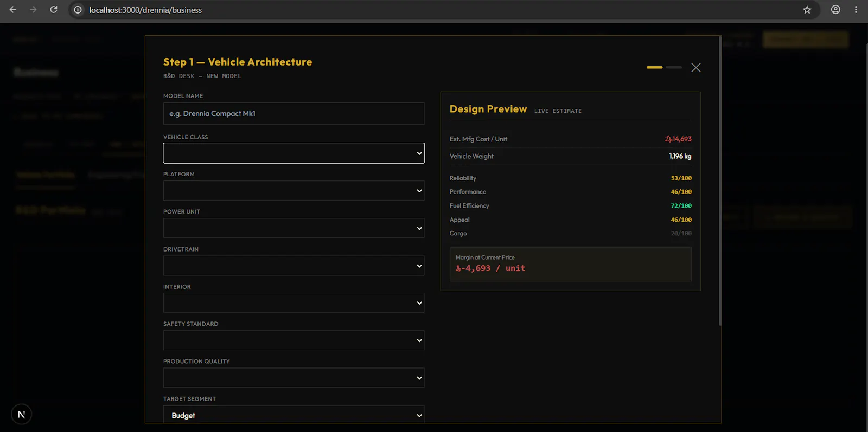Image resolution: width=868 pixels, height=432 pixels.
Task: Expand the Interior dropdown
Action: click(x=293, y=303)
